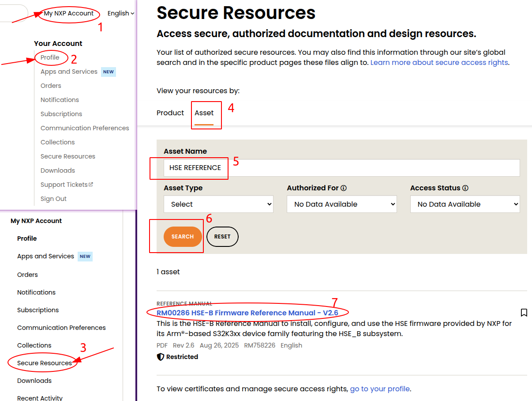Click the Access Status info icon
Screen dimensions: 532x401
(465, 188)
